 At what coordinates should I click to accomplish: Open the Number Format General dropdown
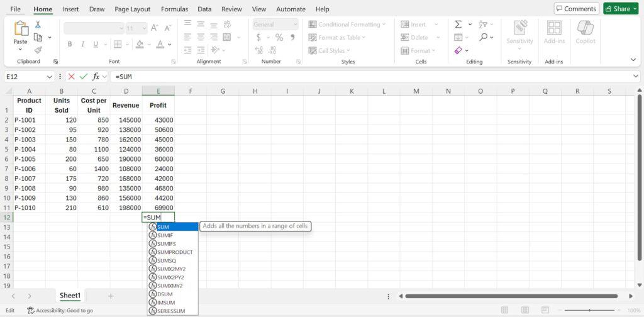tap(295, 25)
